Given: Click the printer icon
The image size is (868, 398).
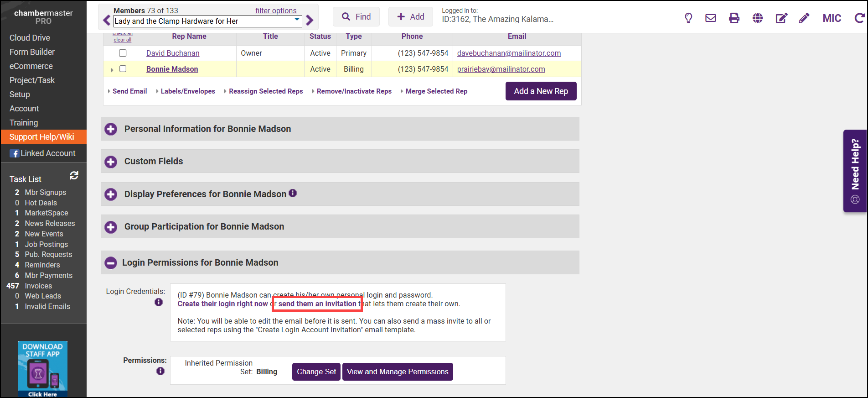Looking at the screenshot, I should (734, 18).
